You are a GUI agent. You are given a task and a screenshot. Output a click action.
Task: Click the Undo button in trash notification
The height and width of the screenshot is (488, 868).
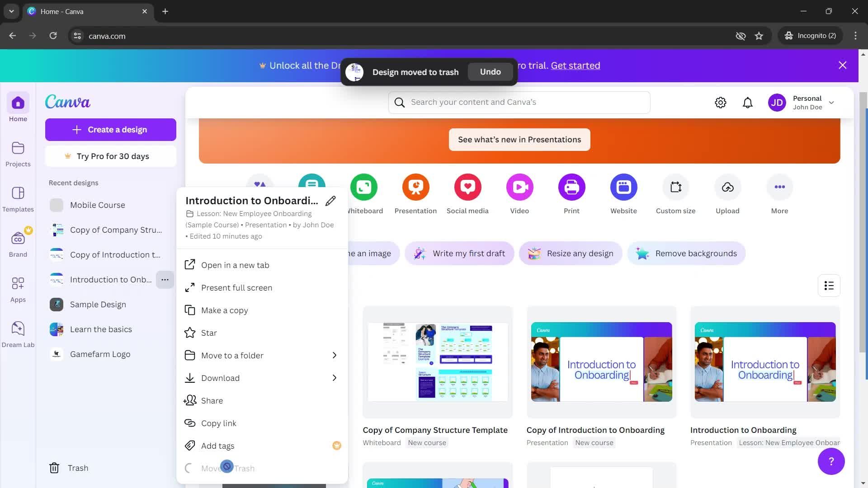490,71
